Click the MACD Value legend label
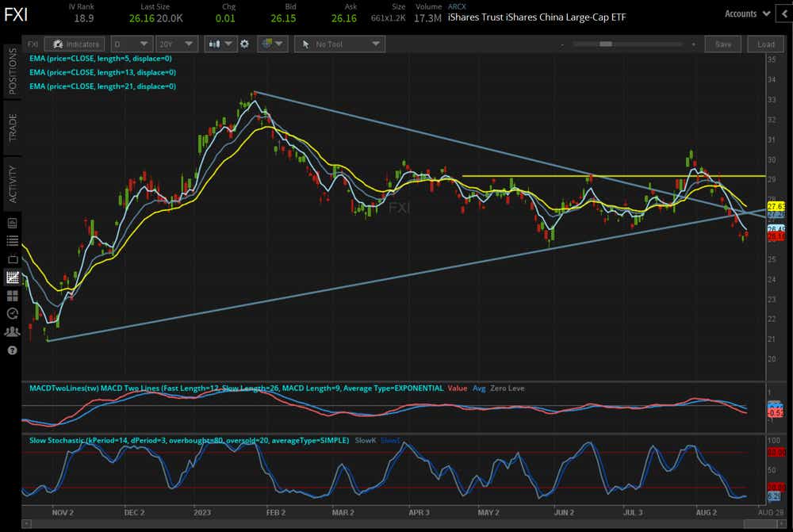 click(x=458, y=388)
